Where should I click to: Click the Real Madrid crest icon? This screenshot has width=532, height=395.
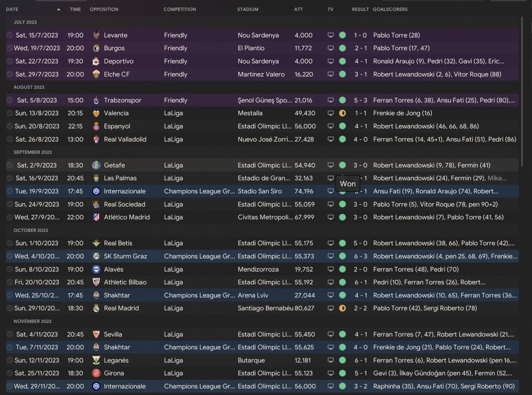(96, 308)
